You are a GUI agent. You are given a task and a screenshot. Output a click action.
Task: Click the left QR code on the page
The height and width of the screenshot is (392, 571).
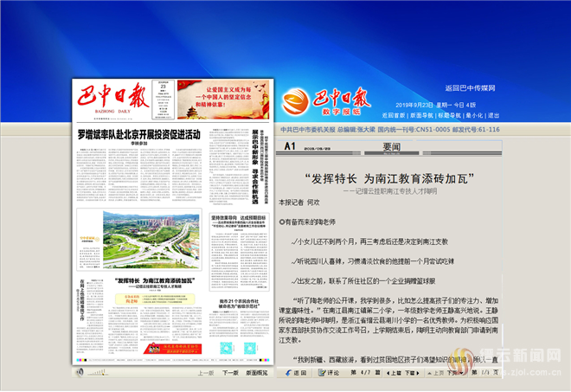pos(226,348)
